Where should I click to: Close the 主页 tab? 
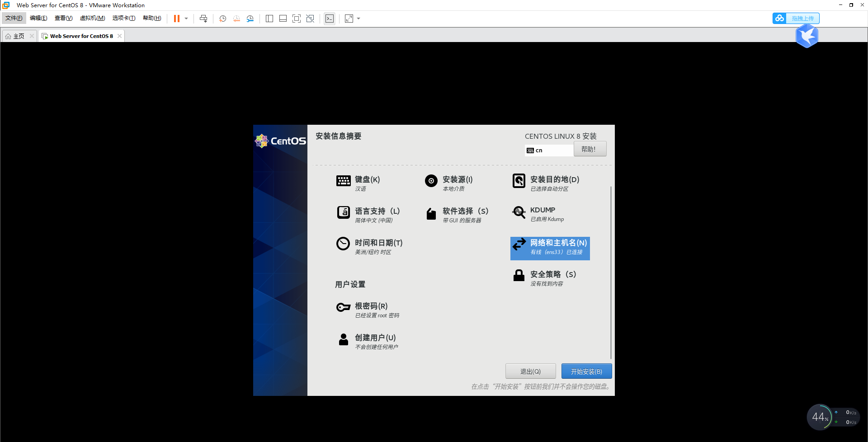(x=32, y=36)
